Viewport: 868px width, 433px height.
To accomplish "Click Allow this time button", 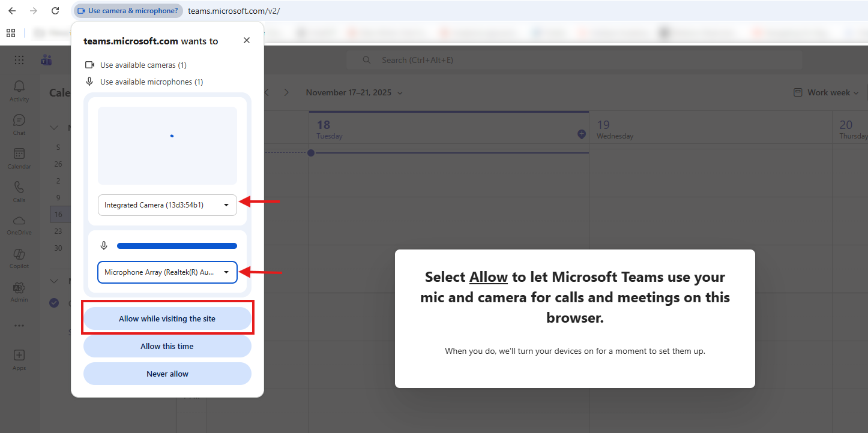I will tap(167, 347).
